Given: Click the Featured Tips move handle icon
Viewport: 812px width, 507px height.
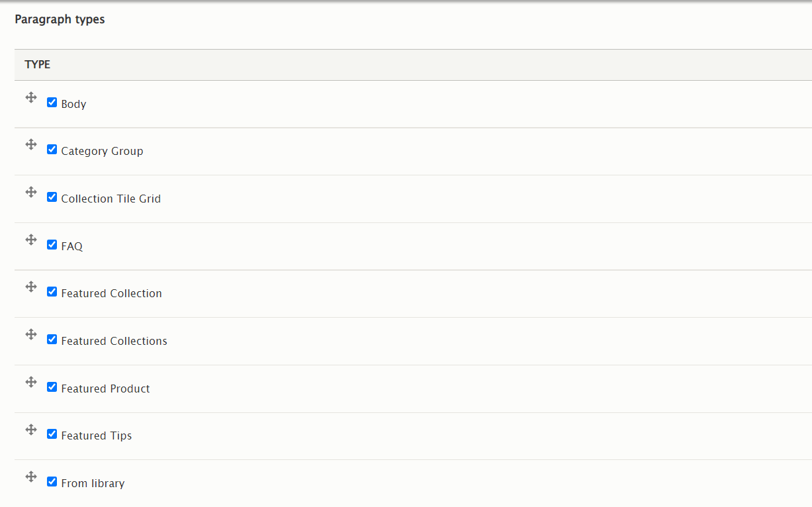Looking at the screenshot, I should coord(30,430).
